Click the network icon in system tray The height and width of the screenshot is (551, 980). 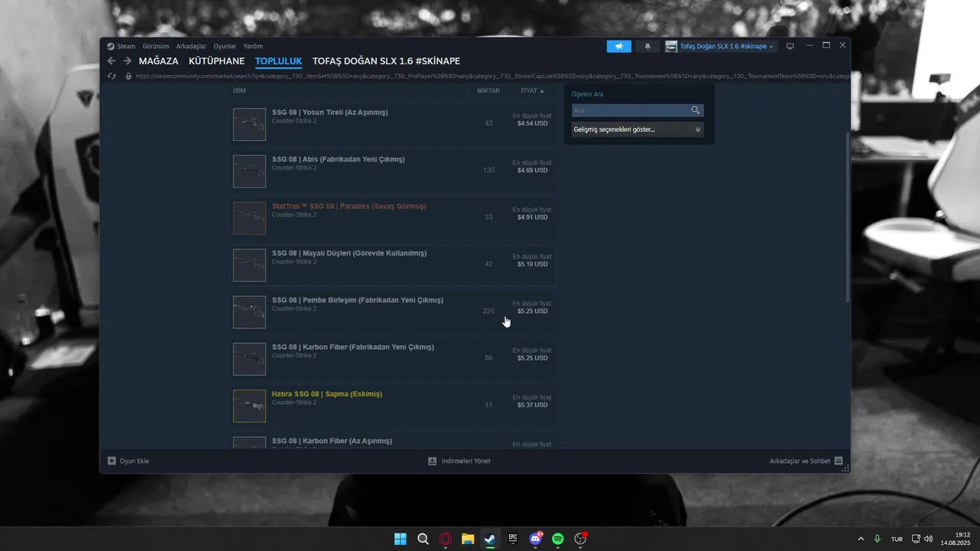[916, 539]
